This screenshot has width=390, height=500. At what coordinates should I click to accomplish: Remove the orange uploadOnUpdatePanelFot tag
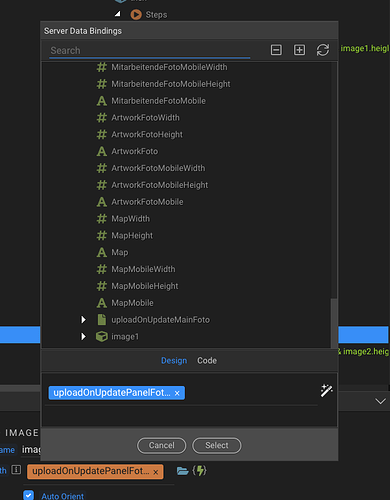[x=156, y=472]
